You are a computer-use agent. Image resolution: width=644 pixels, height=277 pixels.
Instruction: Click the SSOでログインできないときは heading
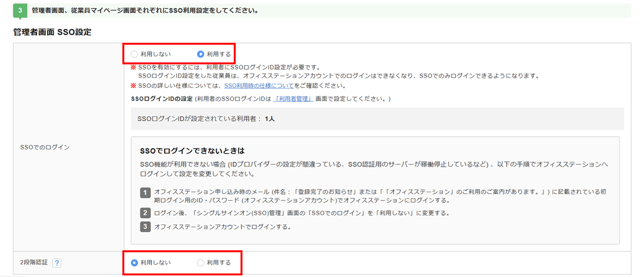click(x=192, y=150)
